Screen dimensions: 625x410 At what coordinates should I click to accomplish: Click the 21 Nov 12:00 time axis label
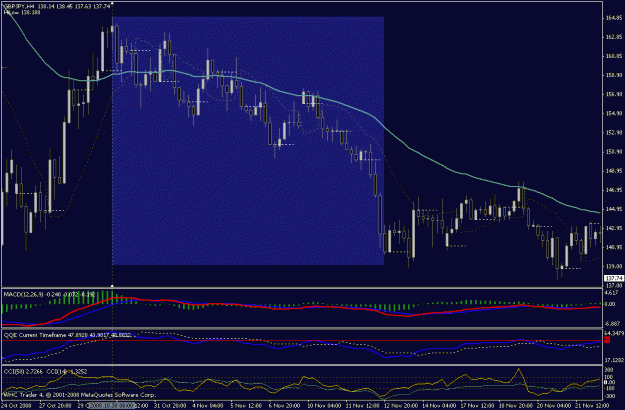point(592,405)
